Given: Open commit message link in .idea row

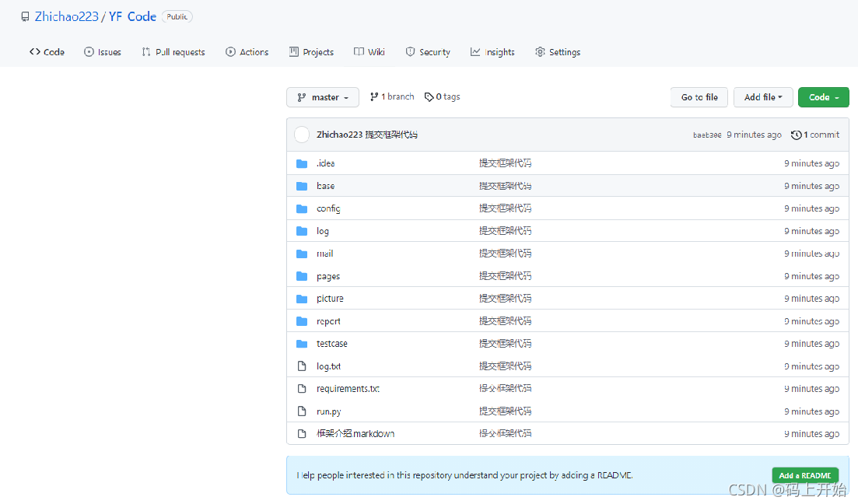Looking at the screenshot, I should coord(505,163).
